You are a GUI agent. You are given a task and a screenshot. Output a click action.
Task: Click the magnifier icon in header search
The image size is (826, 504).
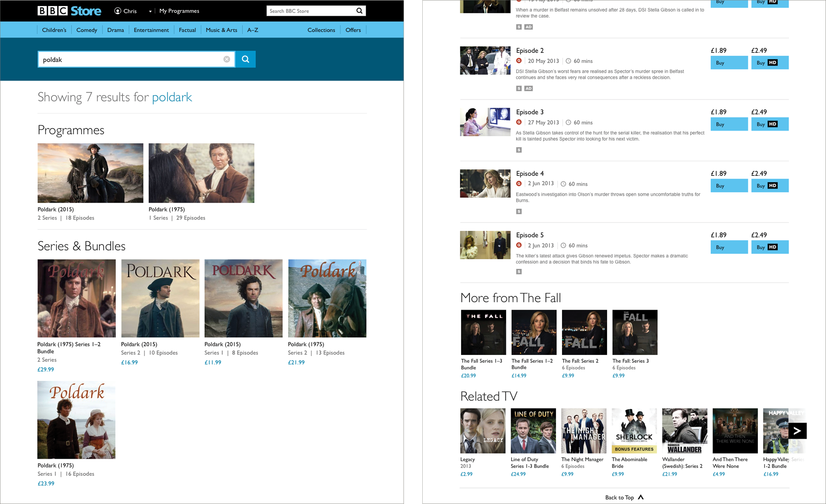359,11
